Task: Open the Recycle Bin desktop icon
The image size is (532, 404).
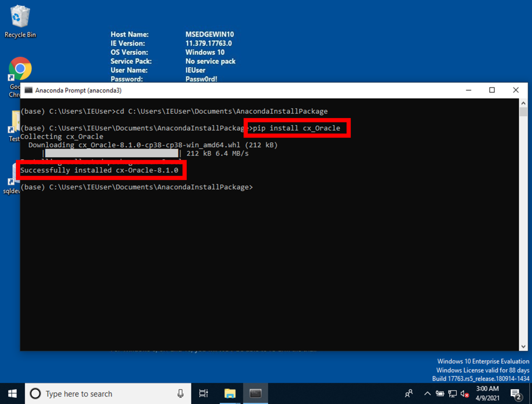Action: (x=20, y=21)
